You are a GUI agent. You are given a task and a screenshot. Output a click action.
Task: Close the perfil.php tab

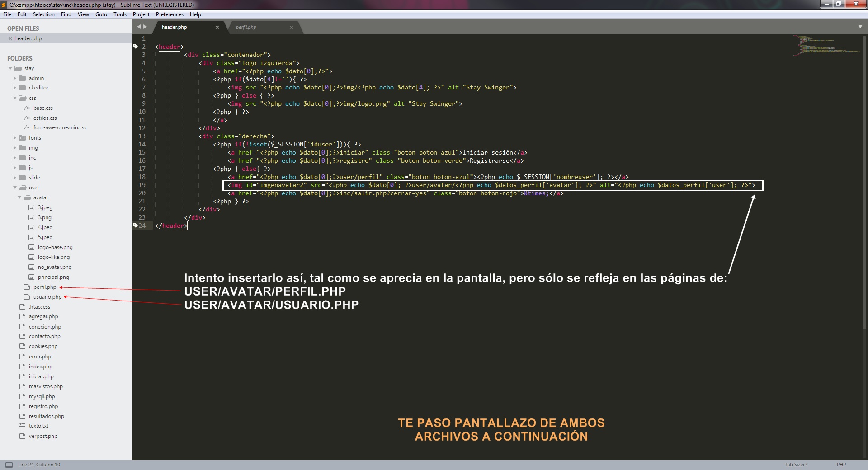291,28
